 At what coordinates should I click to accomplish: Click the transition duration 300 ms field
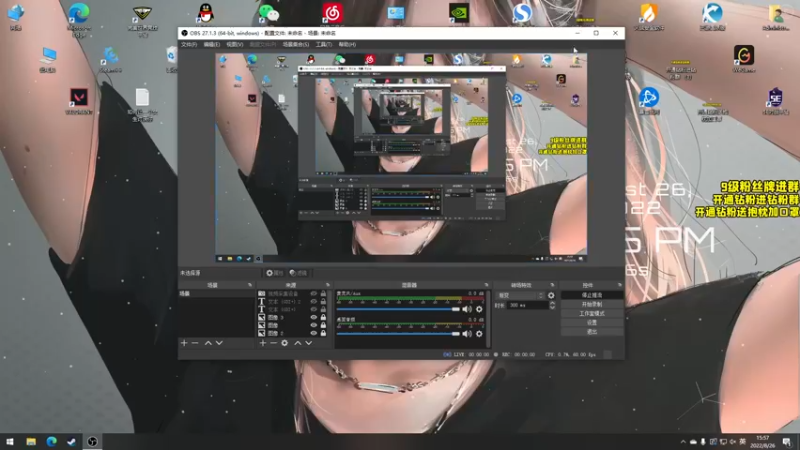tap(528, 305)
